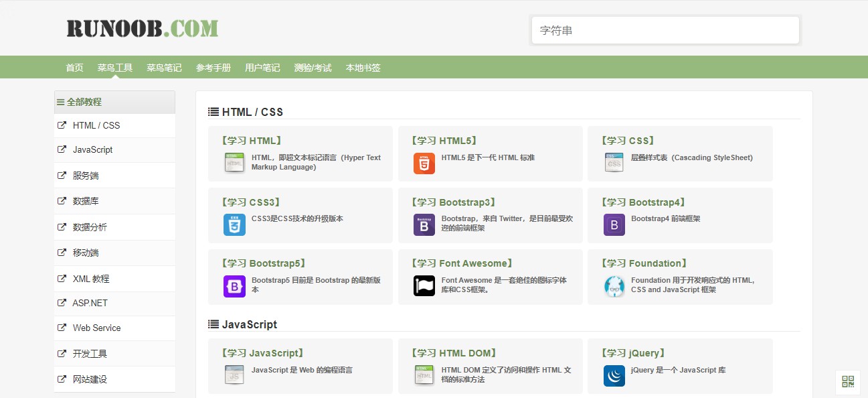This screenshot has width=868, height=398.
Task: Select the 网站建设 label in the sidebar
Action: [x=90, y=379]
